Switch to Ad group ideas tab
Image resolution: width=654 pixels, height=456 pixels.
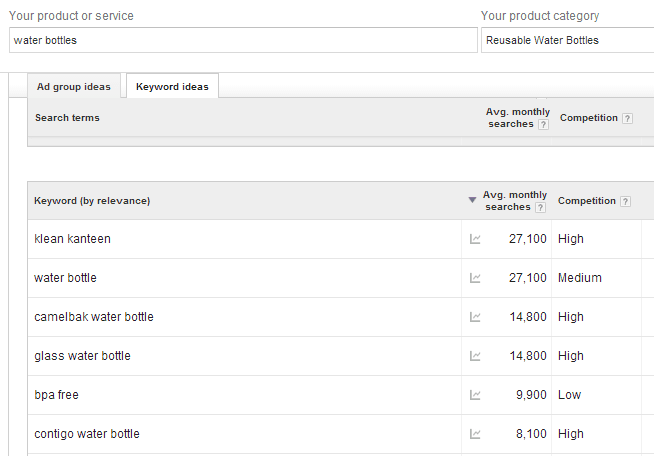(x=74, y=86)
